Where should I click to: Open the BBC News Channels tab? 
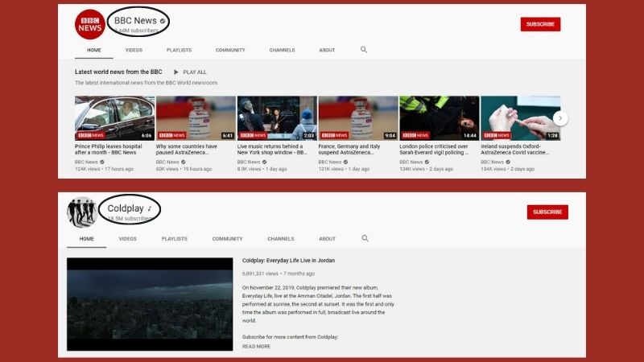(283, 50)
